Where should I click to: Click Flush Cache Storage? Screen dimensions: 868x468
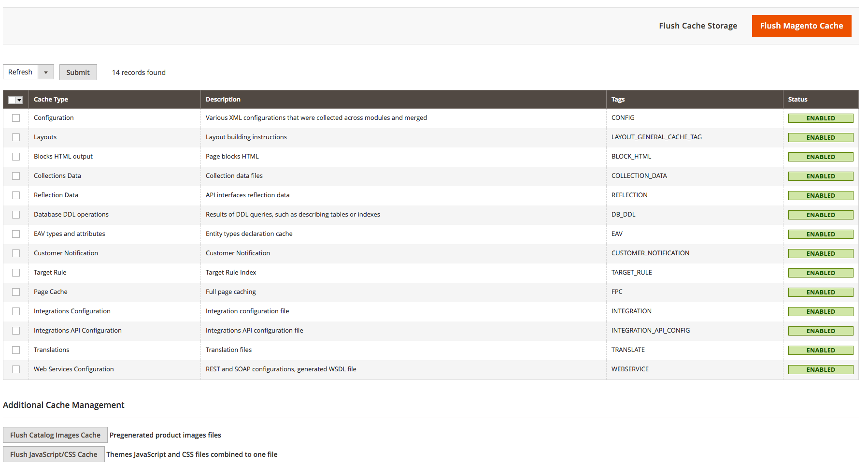tap(698, 26)
